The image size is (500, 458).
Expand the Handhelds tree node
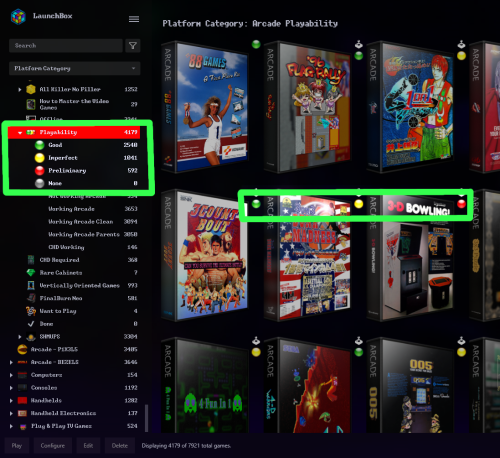[x=11, y=401]
